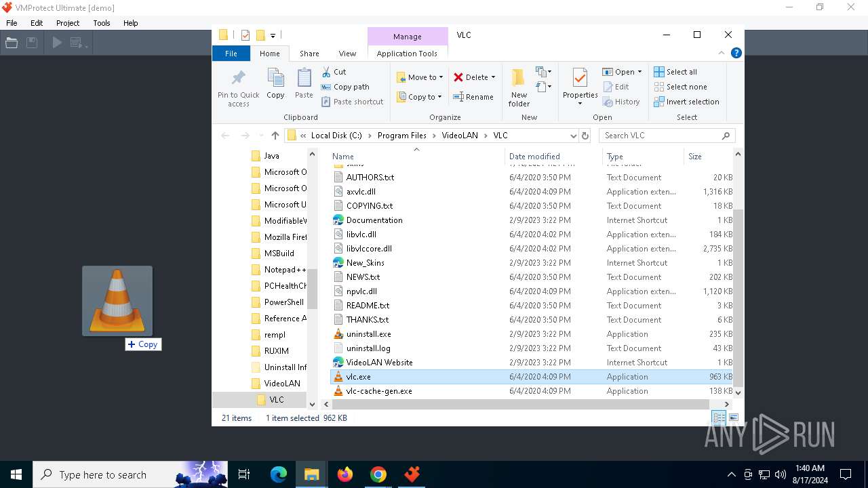Click Invert selection in ribbon
Image resolution: width=868 pixels, height=488 pixels.
coord(686,102)
